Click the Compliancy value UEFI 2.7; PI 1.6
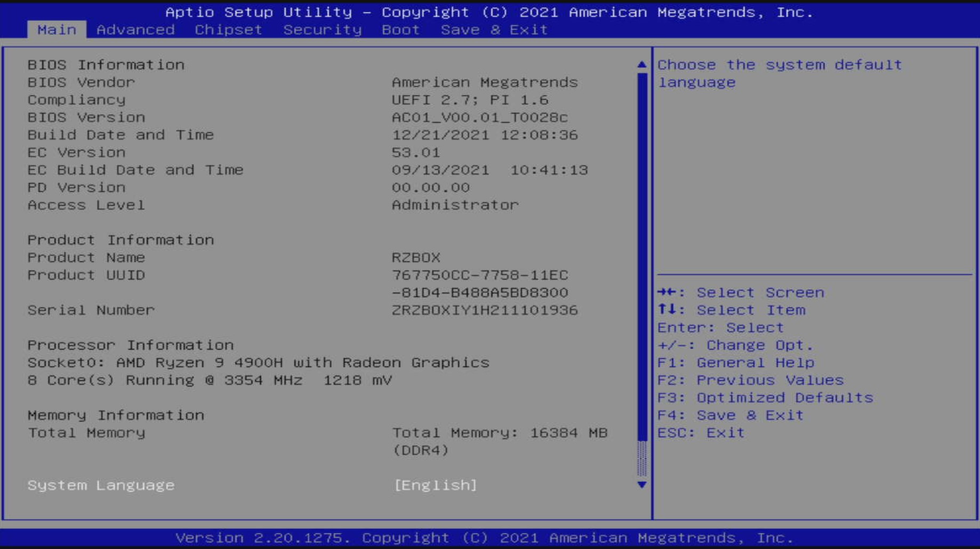This screenshot has height=549, width=980. point(470,100)
